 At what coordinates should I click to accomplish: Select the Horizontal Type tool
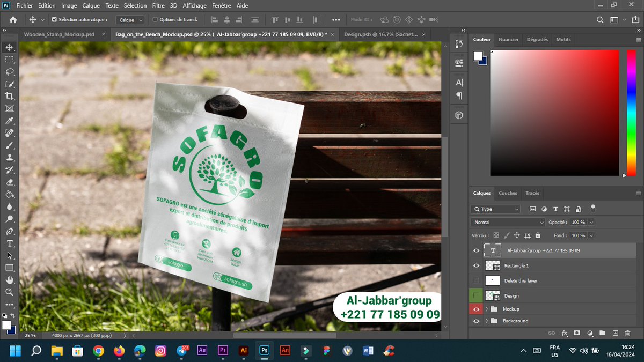9,243
